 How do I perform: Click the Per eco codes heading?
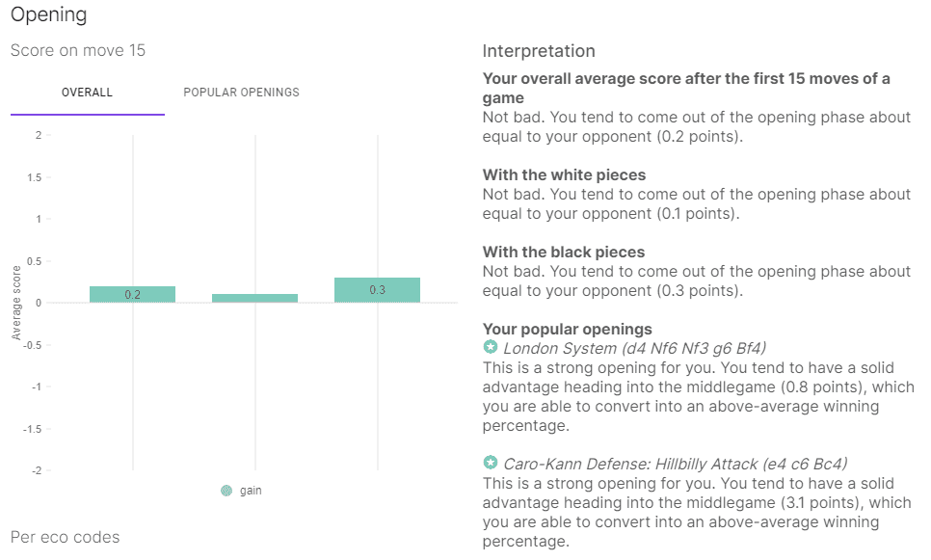[66, 538]
